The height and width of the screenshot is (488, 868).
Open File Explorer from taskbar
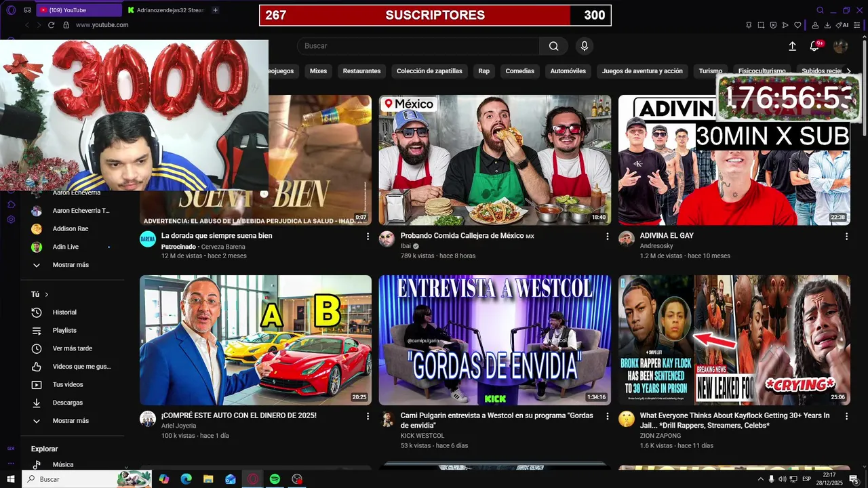[208, 479]
